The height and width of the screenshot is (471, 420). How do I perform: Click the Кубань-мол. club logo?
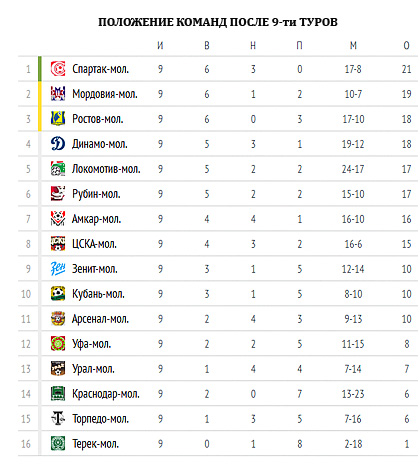click(58, 294)
